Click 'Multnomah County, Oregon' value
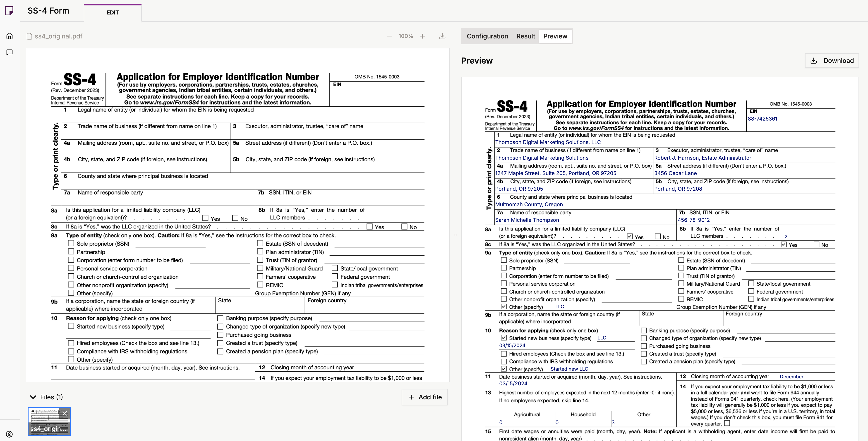 [529, 205]
